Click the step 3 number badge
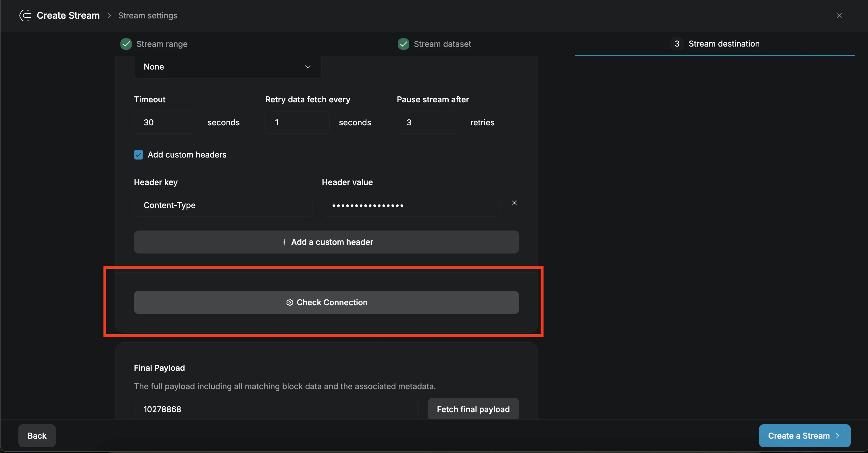 coord(677,43)
